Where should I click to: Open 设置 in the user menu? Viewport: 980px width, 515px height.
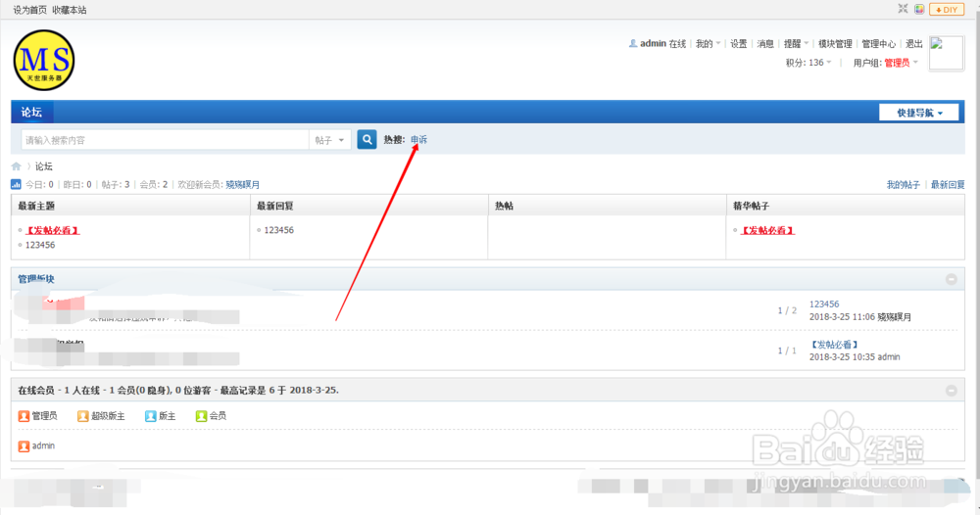coord(739,44)
